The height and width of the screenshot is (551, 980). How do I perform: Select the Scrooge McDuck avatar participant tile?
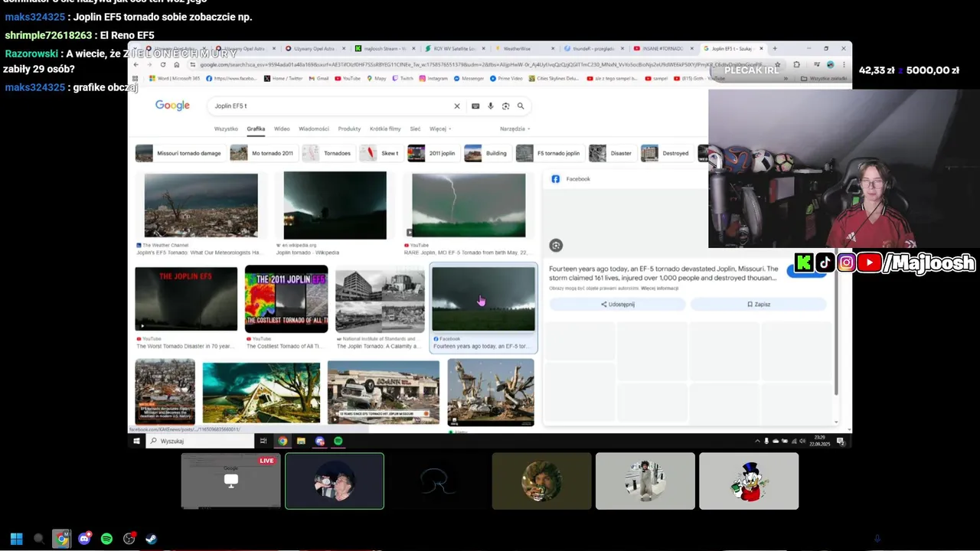coord(749,481)
